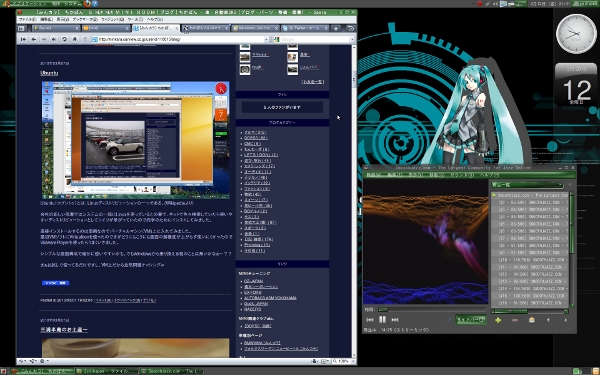This screenshot has height=375, width=600.
Task: Click the Opera address field
Action: click(x=178, y=39)
